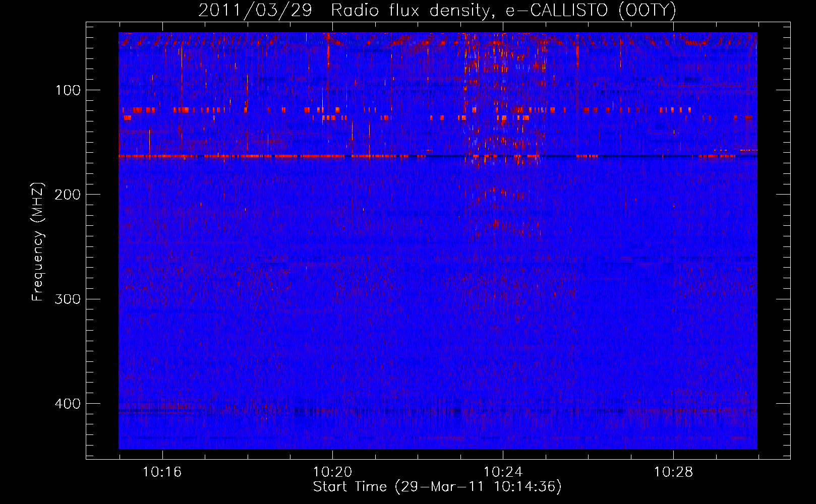Click the 10:24 time tick label
The image size is (816, 504).
(503, 472)
